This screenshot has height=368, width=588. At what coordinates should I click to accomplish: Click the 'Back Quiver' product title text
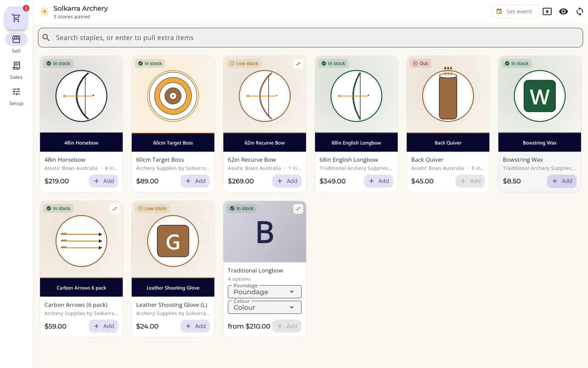click(427, 160)
